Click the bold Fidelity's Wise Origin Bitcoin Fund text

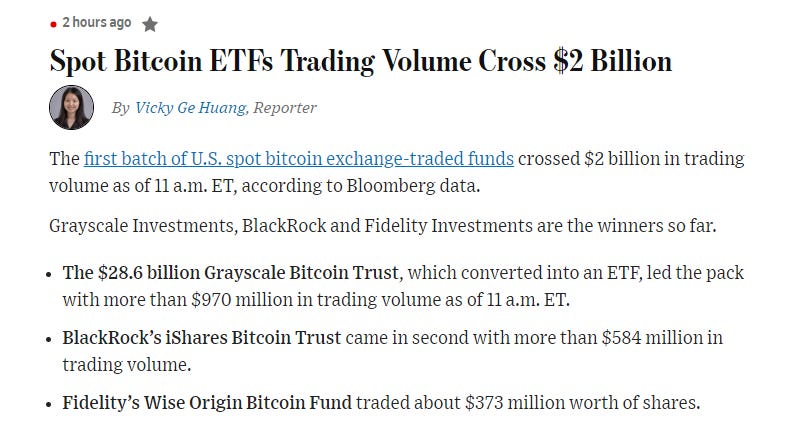click(x=207, y=403)
